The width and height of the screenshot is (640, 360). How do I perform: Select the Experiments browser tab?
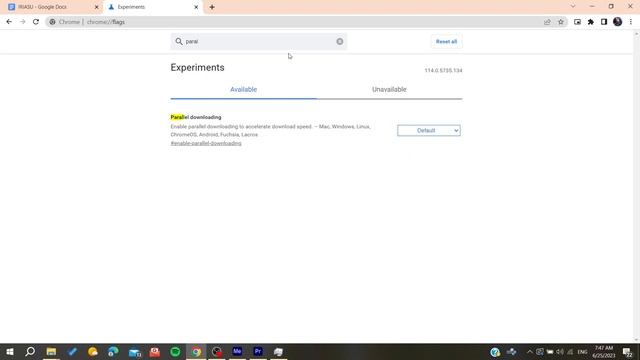pyautogui.click(x=153, y=7)
